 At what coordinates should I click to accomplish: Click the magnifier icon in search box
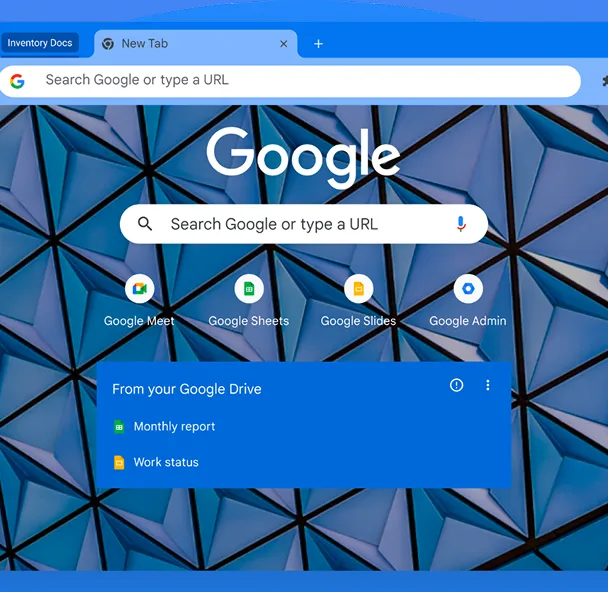pos(145,224)
